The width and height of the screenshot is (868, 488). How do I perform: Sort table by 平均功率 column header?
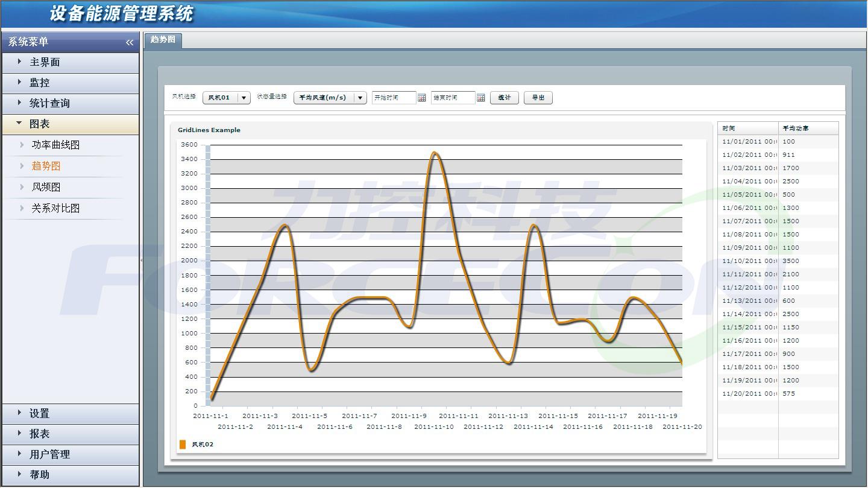808,128
